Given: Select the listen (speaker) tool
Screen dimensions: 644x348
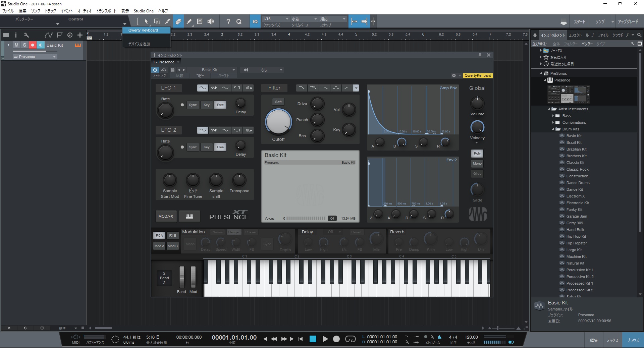Looking at the screenshot, I should 210,21.
